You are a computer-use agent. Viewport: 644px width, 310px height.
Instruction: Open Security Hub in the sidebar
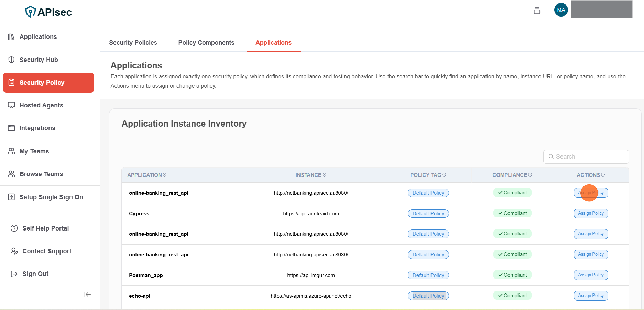coord(39,60)
